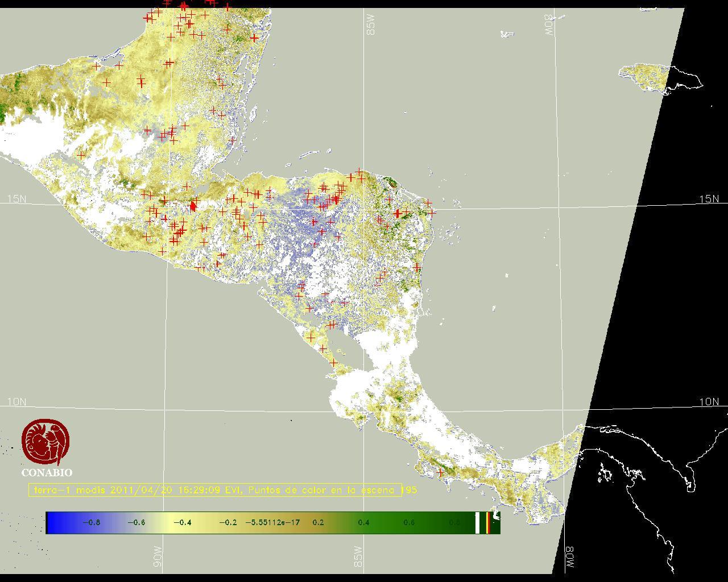Screen dimensions: 728x582
Task: Click the dense red fire cluster near 15N
Action: click(x=193, y=206)
